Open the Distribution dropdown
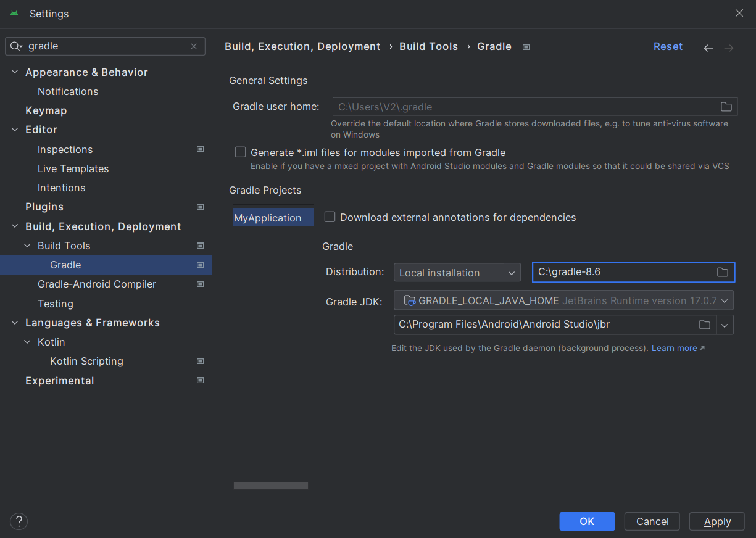Screen dimensions: 756x538 (x=457, y=272)
